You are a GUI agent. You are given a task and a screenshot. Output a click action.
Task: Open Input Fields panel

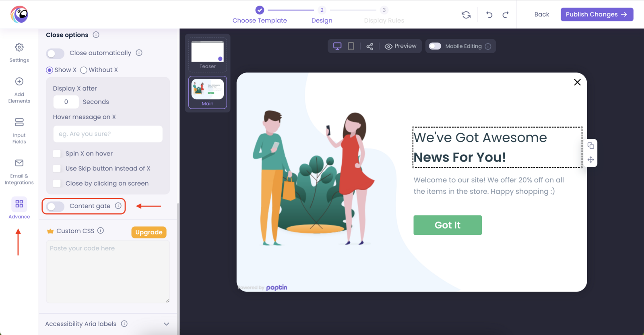point(19,131)
